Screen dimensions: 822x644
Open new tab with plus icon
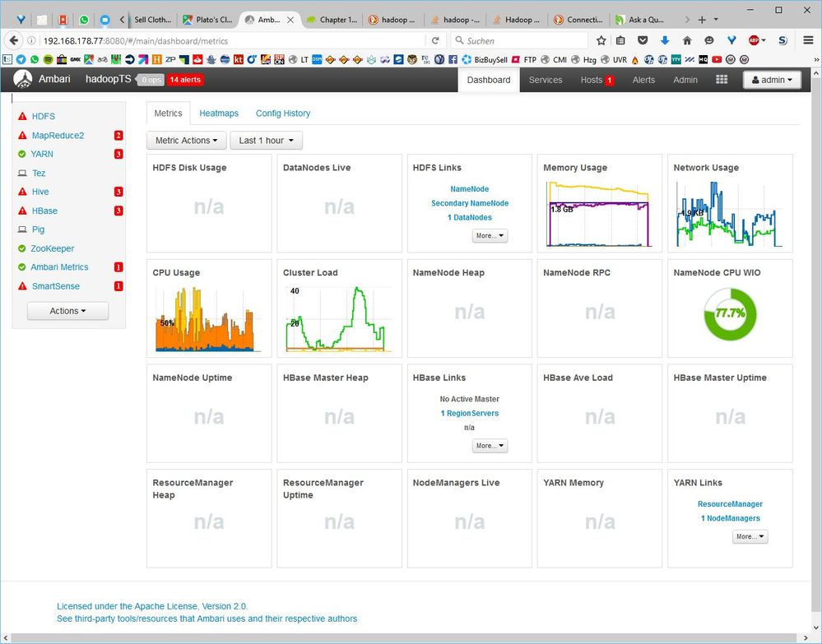click(x=702, y=20)
